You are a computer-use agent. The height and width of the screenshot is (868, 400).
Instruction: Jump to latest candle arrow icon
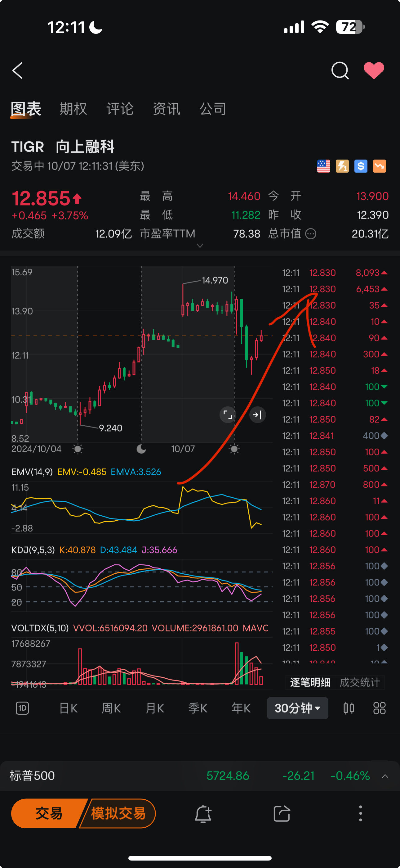[258, 415]
